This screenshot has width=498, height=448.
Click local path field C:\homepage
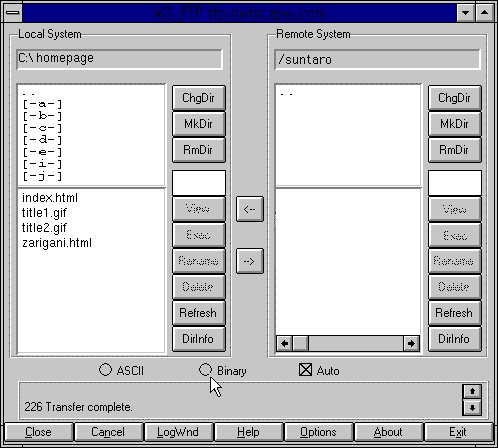click(119, 59)
